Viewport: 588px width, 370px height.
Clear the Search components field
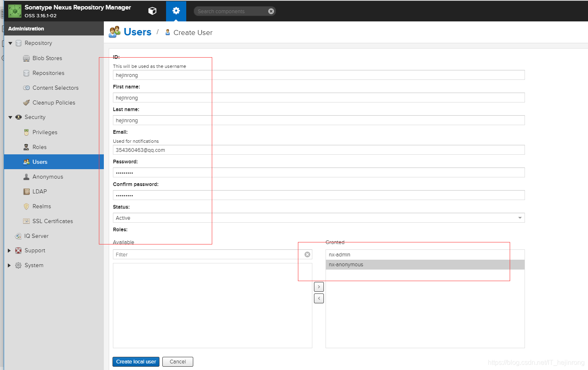click(271, 11)
